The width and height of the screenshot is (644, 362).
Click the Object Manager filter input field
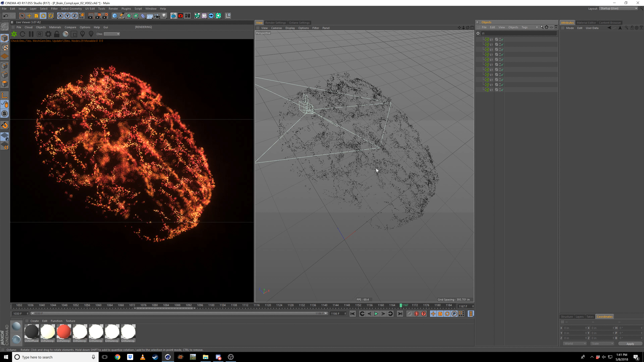click(x=519, y=33)
